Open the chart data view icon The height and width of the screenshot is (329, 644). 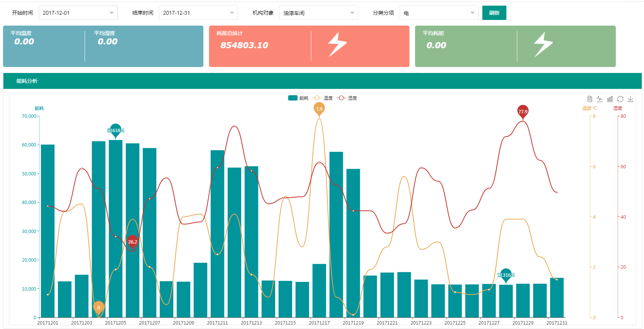589,99
